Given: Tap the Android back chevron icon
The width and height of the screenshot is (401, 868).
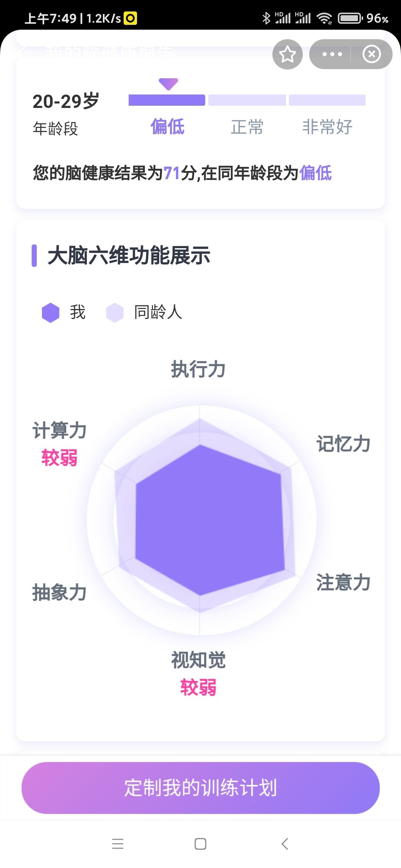Looking at the screenshot, I should [285, 844].
